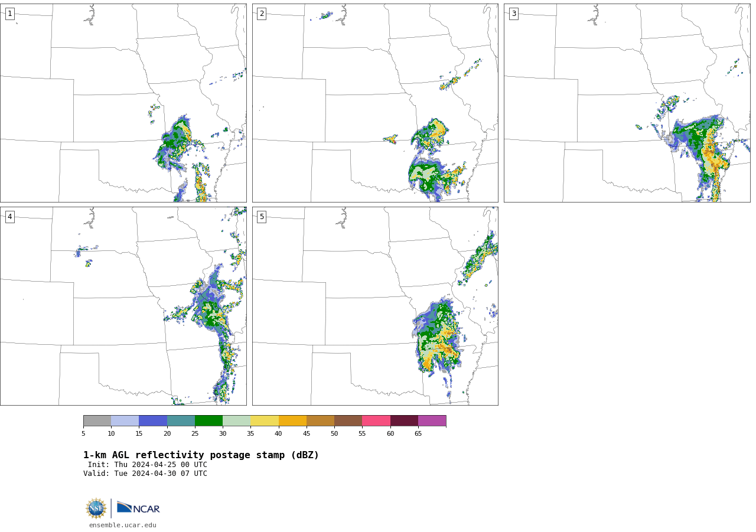Open ensemble member 5 reflectivity map
The height and width of the screenshot is (532, 756).
[375, 306]
